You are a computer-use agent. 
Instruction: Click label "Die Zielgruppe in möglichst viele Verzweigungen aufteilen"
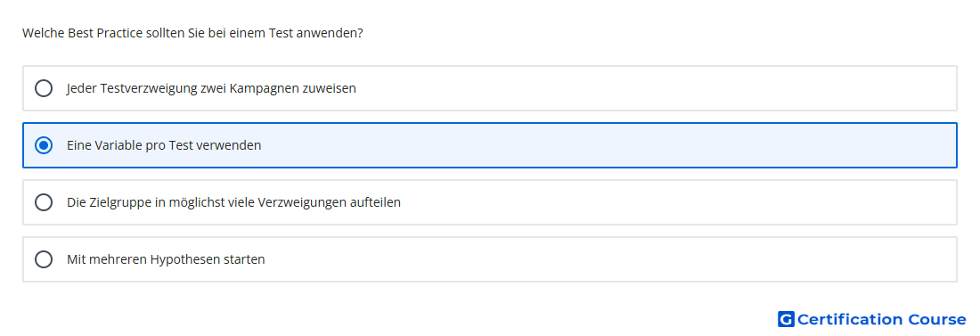233,202
